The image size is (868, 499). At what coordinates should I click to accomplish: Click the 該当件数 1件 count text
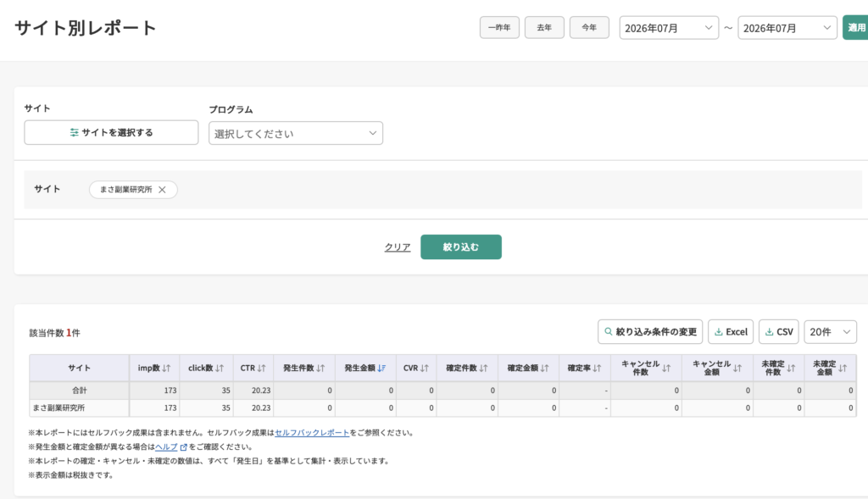(55, 333)
